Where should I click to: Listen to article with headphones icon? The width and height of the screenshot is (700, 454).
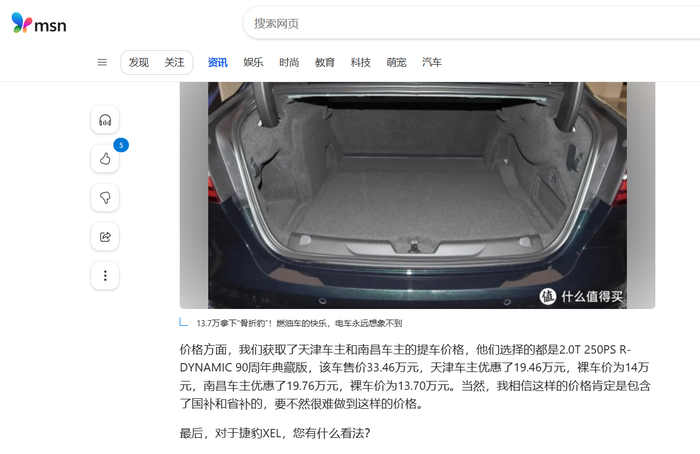pyautogui.click(x=105, y=120)
